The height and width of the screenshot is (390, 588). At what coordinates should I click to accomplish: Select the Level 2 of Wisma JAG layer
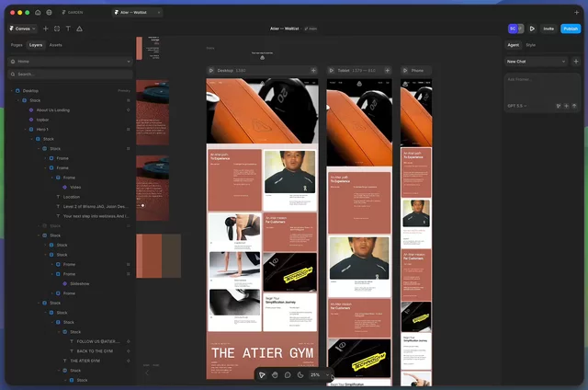pyautogui.click(x=96, y=206)
